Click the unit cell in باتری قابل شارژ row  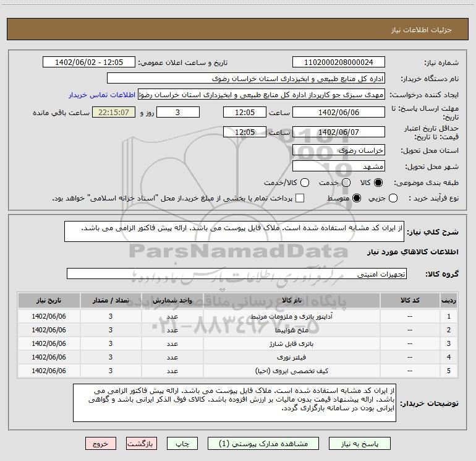point(172,343)
